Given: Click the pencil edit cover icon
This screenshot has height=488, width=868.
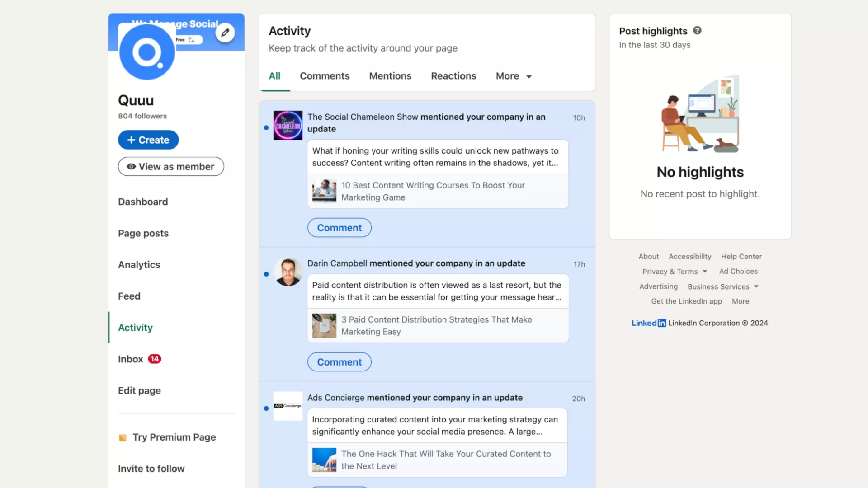Looking at the screenshot, I should tap(225, 33).
